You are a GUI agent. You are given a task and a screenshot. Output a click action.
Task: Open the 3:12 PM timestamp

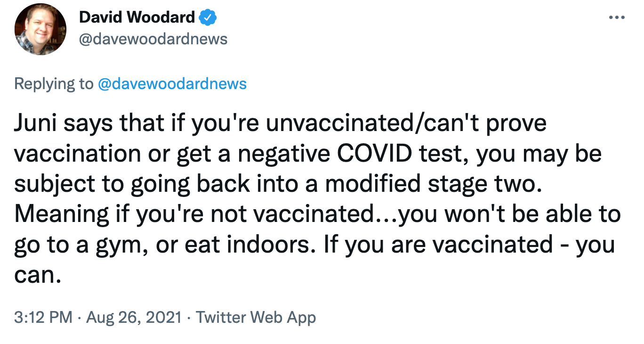click(x=43, y=317)
